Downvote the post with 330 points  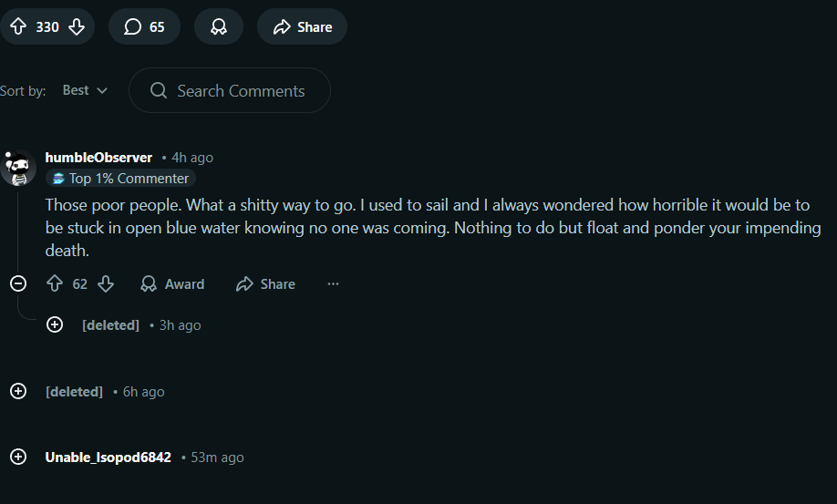[77, 26]
